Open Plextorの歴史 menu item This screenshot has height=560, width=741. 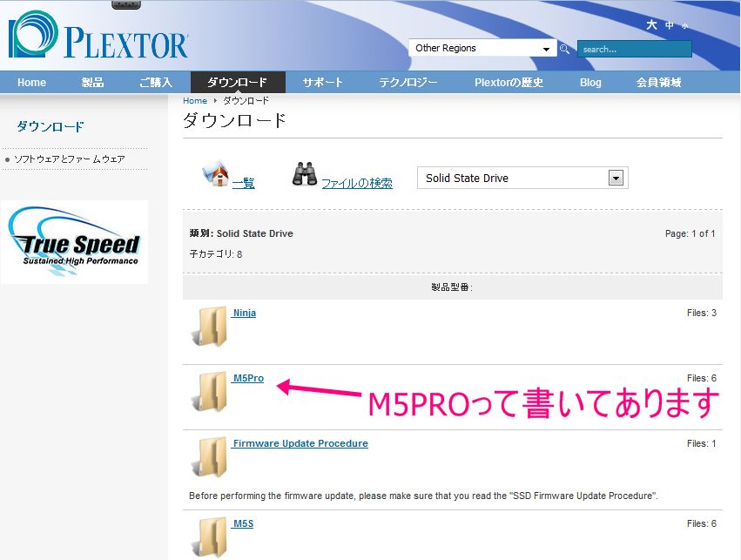pyautogui.click(x=509, y=82)
